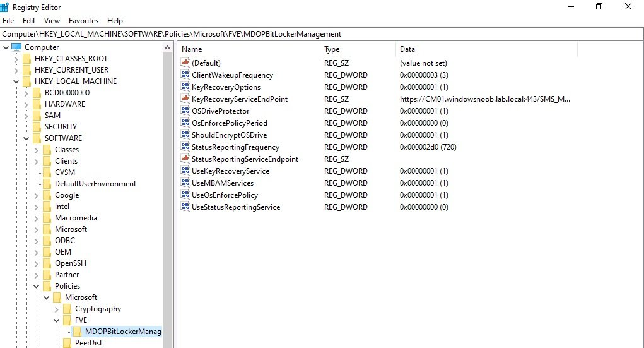
Task: Click the OSDriveProtector DWORD value icon
Action: click(x=185, y=111)
